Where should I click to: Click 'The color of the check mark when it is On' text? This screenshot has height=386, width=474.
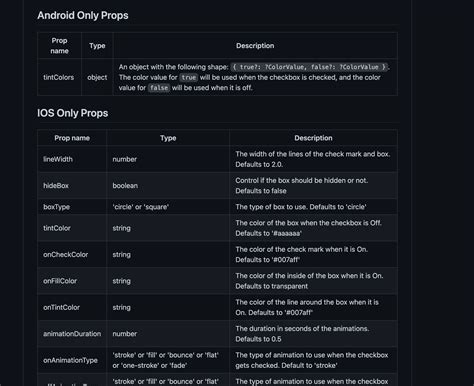(x=302, y=249)
